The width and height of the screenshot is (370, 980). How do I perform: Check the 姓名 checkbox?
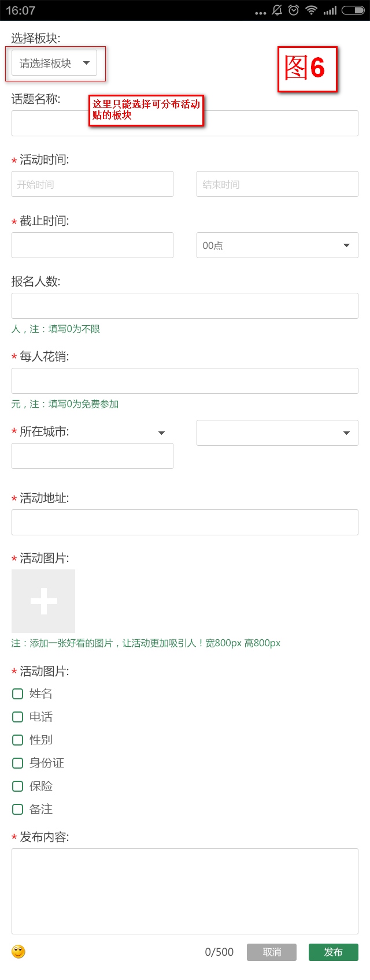18,694
